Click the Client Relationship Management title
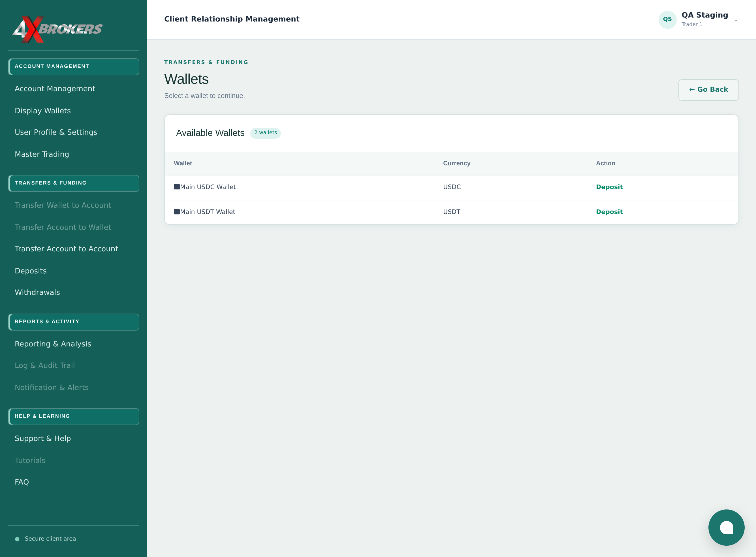The height and width of the screenshot is (557, 756). tap(232, 19)
